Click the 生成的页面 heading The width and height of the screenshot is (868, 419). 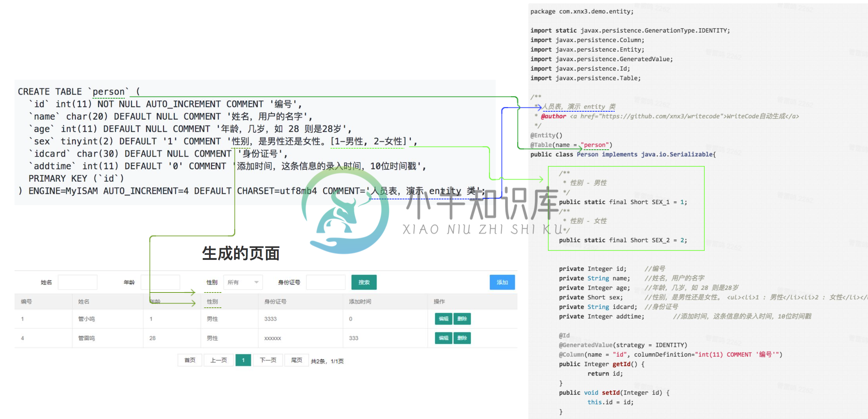click(241, 253)
